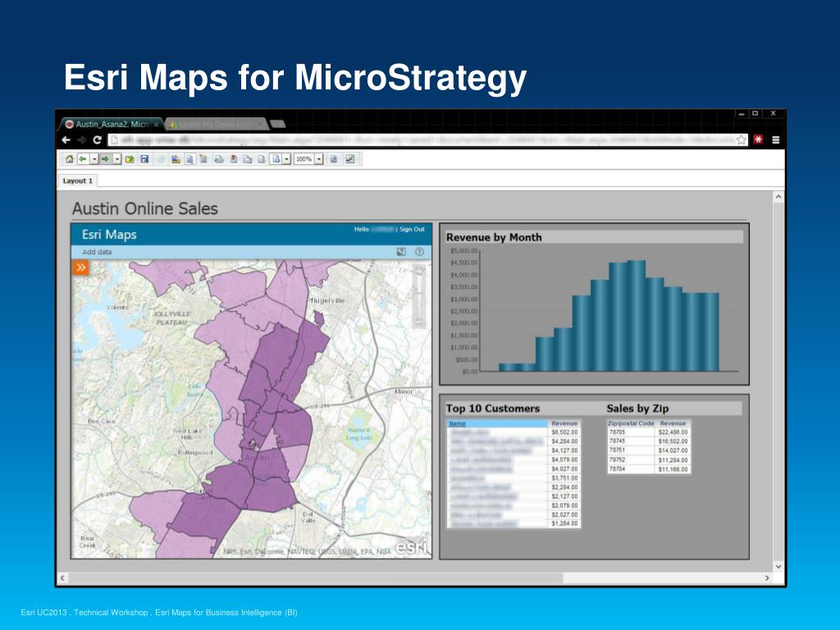The width and height of the screenshot is (840, 630).
Task: Click the tallest bar in Revenue by Month
Action: (636, 316)
